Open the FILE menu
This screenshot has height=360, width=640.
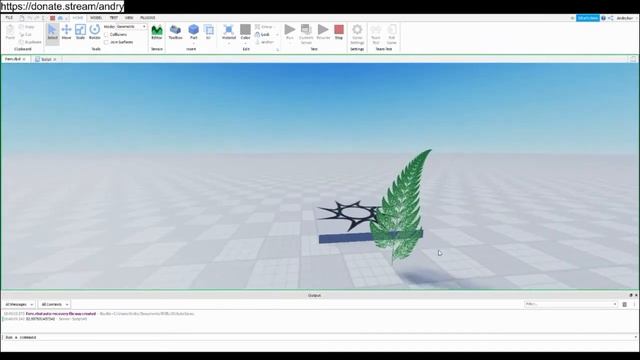[9, 18]
